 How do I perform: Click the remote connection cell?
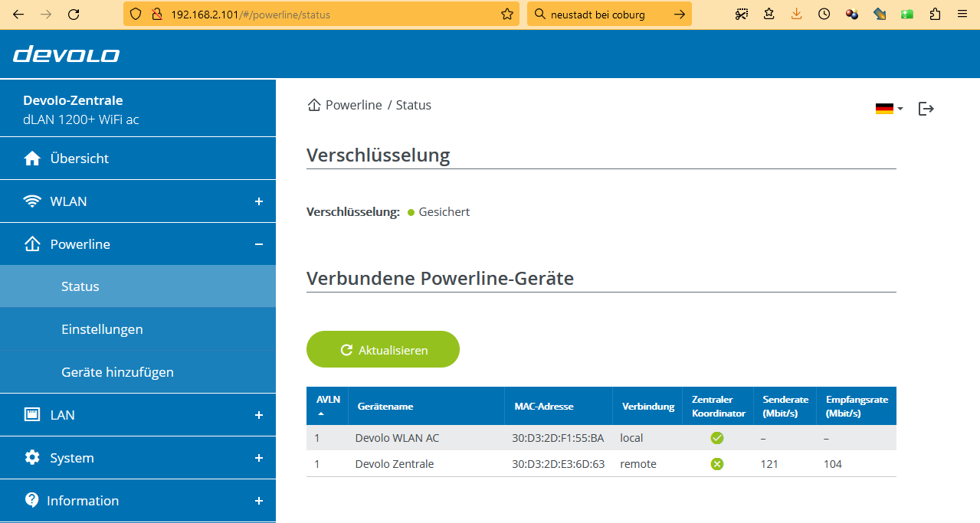point(638,464)
